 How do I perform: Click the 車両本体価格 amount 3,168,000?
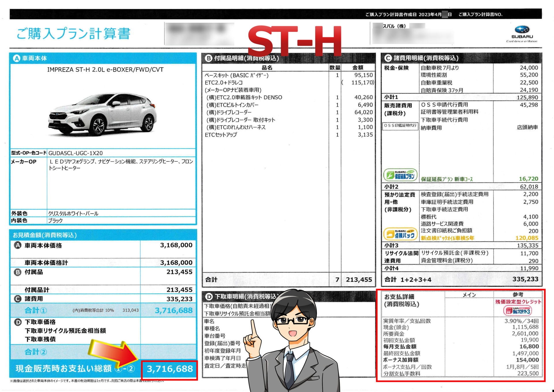pyautogui.click(x=176, y=245)
